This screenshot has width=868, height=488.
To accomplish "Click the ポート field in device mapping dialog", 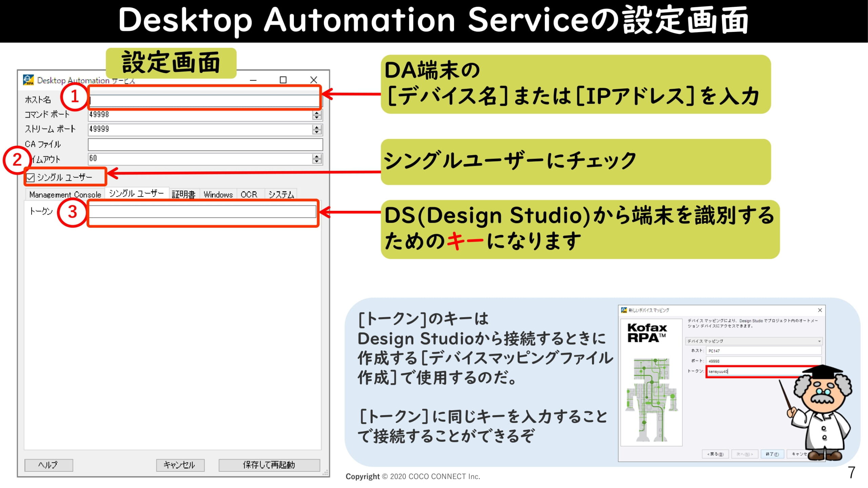I will point(764,361).
